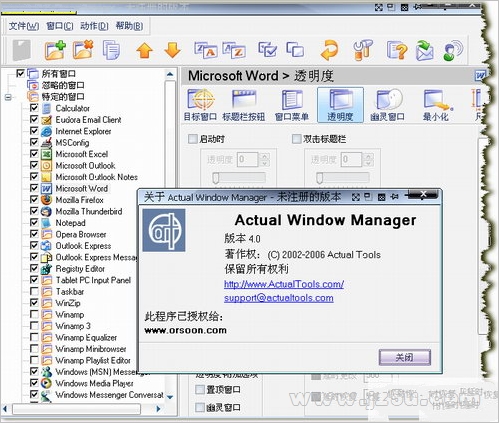Click the delete window rule icon
This screenshot has height=423, width=499.
[83, 50]
